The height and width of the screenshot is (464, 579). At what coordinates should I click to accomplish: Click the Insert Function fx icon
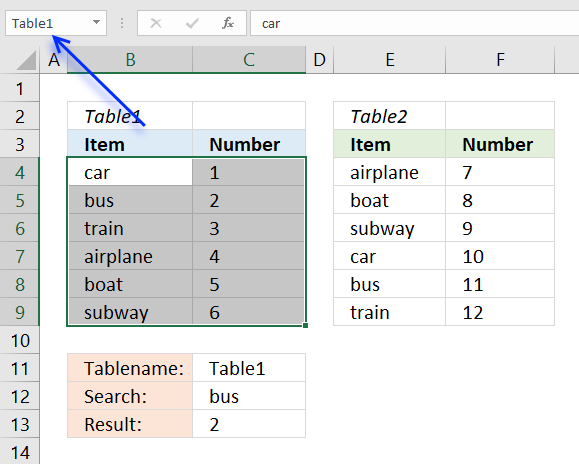228,23
